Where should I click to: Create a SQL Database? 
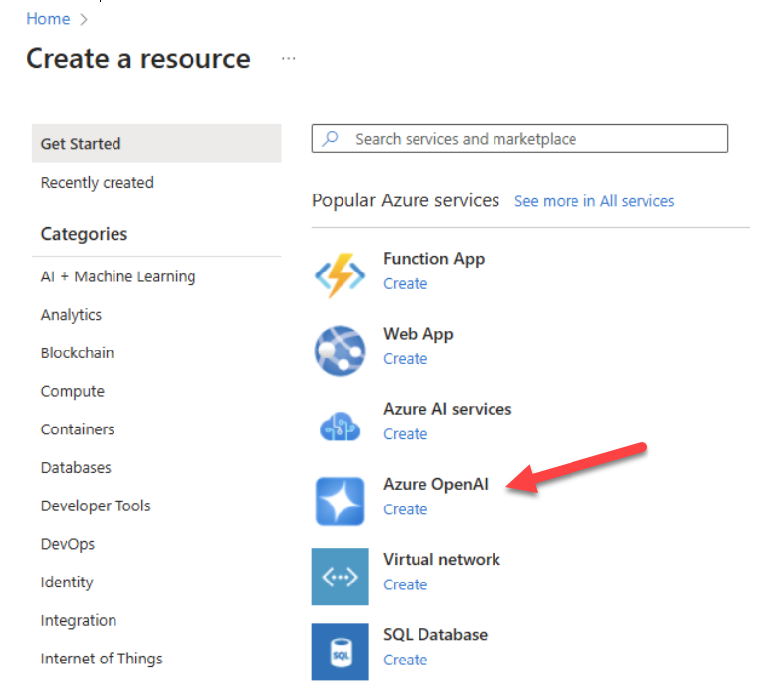405,660
